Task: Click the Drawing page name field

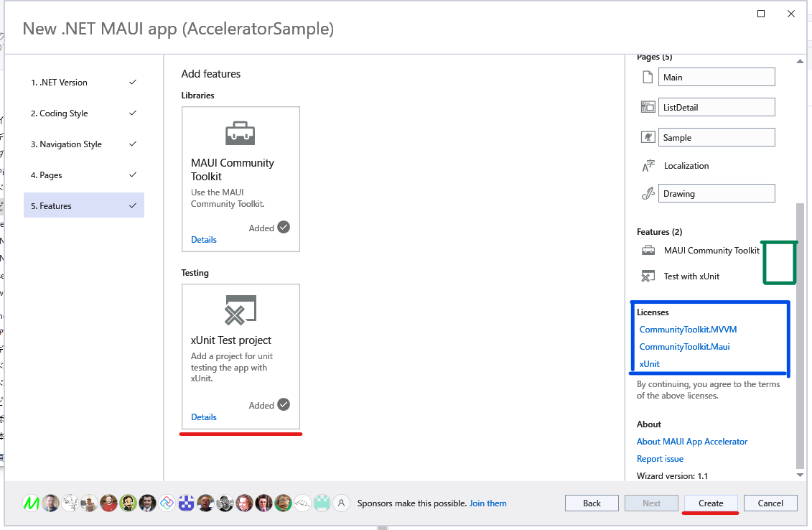Action: point(717,194)
